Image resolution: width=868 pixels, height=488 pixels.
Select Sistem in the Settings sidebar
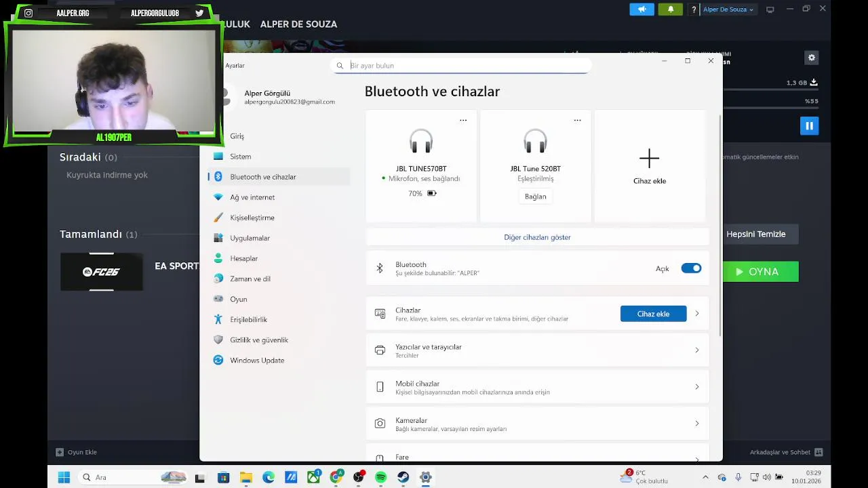tap(279, 157)
